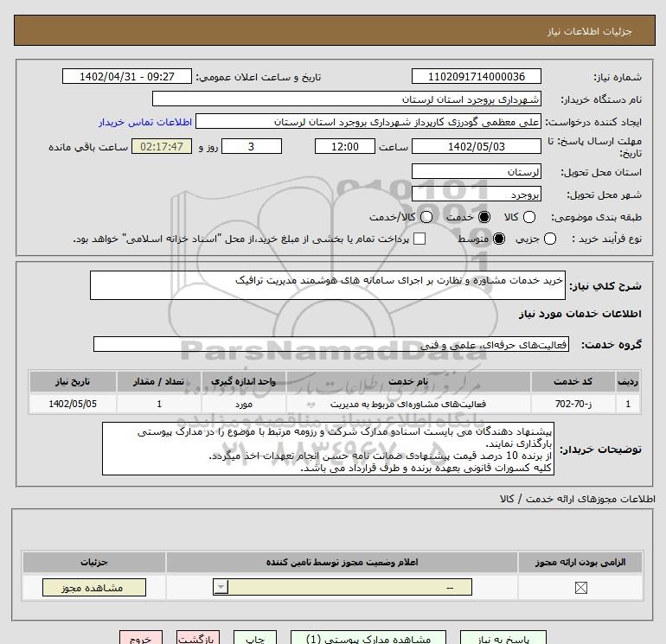This screenshot has width=666, height=644.
Task: Click the پاسخ به نیاز button
Action: [x=503, y=638]
